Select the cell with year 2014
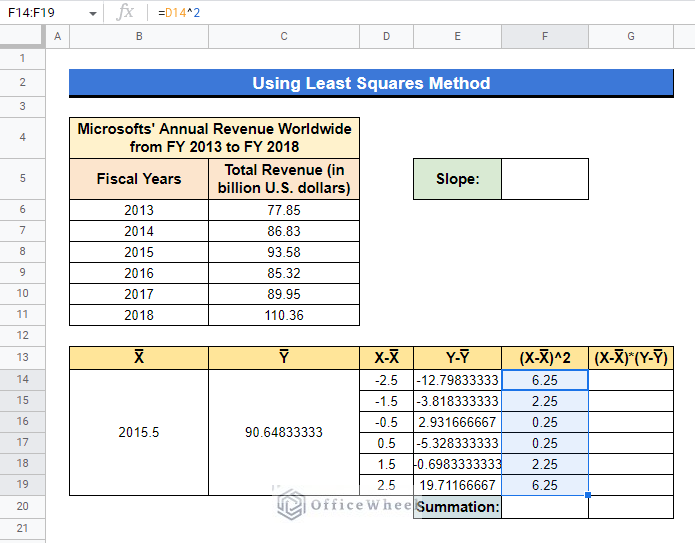Viewport: 695px width, 543px height. point(139,231)
